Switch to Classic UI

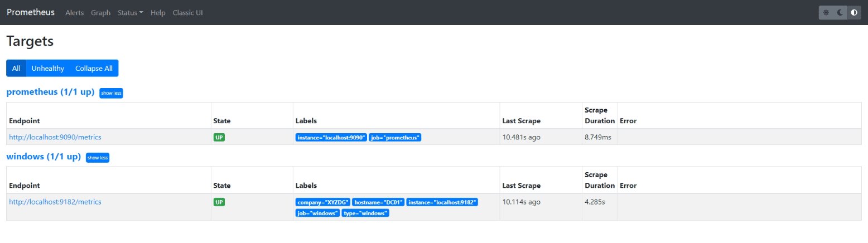[188, 13]
